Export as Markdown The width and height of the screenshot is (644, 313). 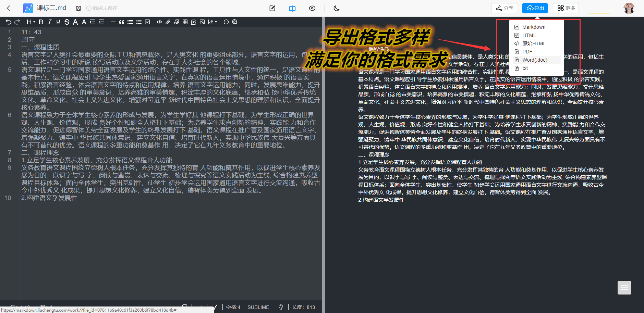click(537, 27)
